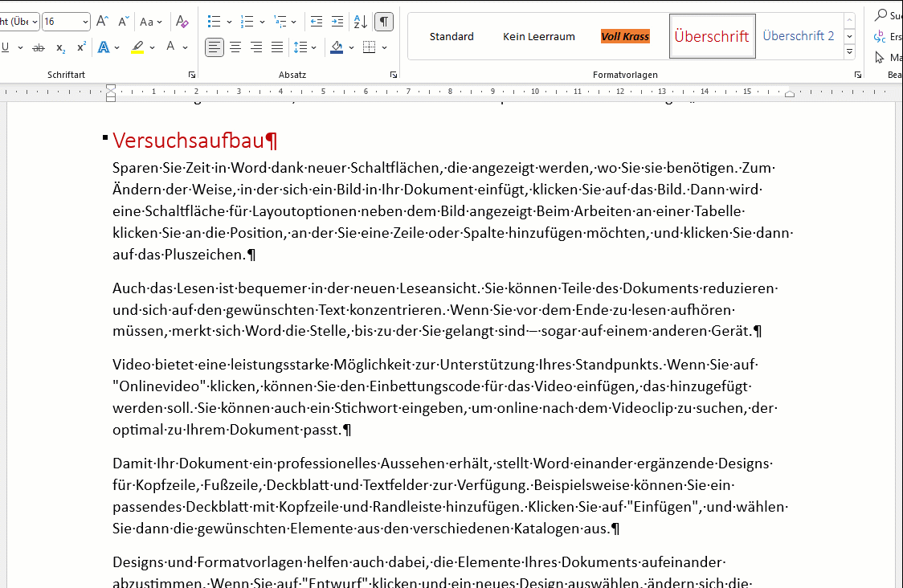This screenshot has height=588, width=903.
Task: Sort the text with the A-Z icon
Action: tap(361, 22)
